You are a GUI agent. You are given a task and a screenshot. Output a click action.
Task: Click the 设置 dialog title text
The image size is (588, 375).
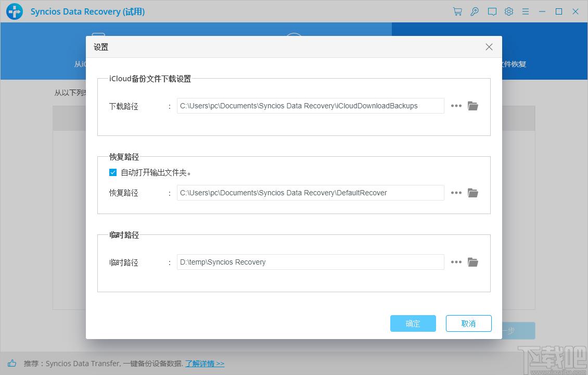(x=101, y=47)
